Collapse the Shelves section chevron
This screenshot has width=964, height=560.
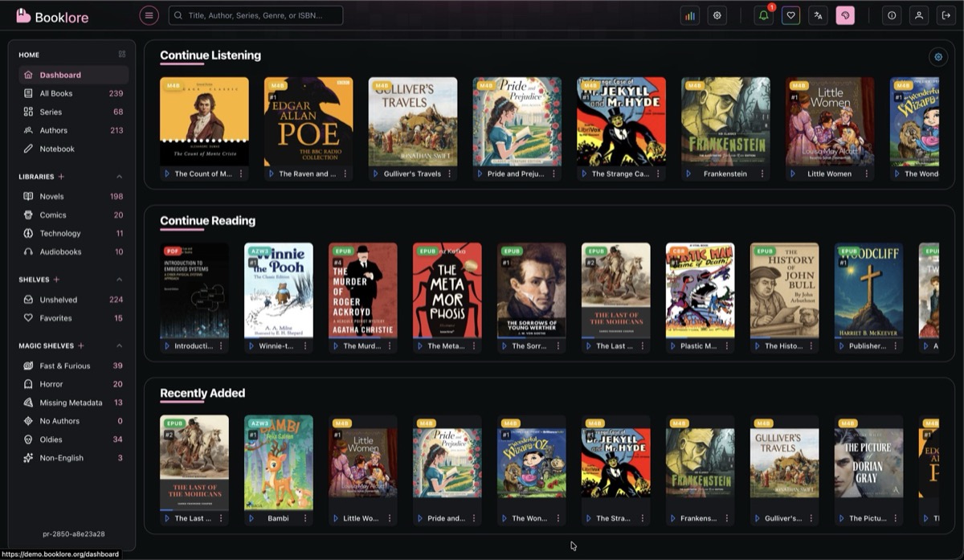click(120, 280)
